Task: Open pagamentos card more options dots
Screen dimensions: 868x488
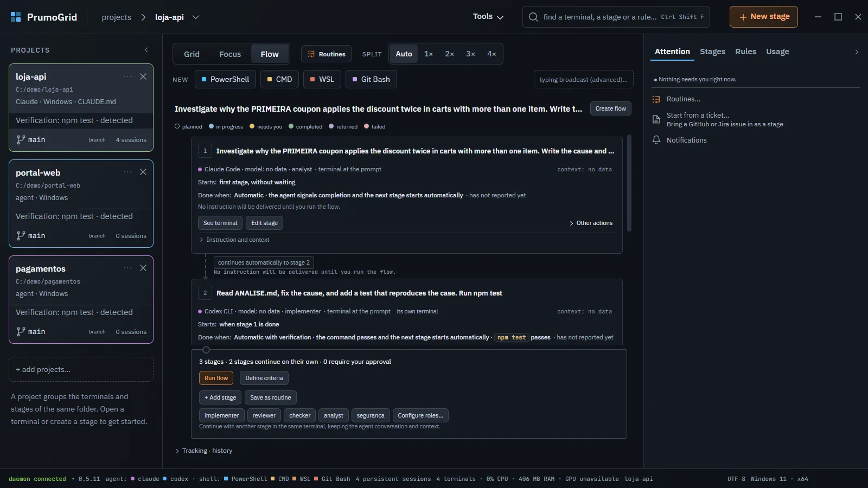Action: click(x=127, y=268)
